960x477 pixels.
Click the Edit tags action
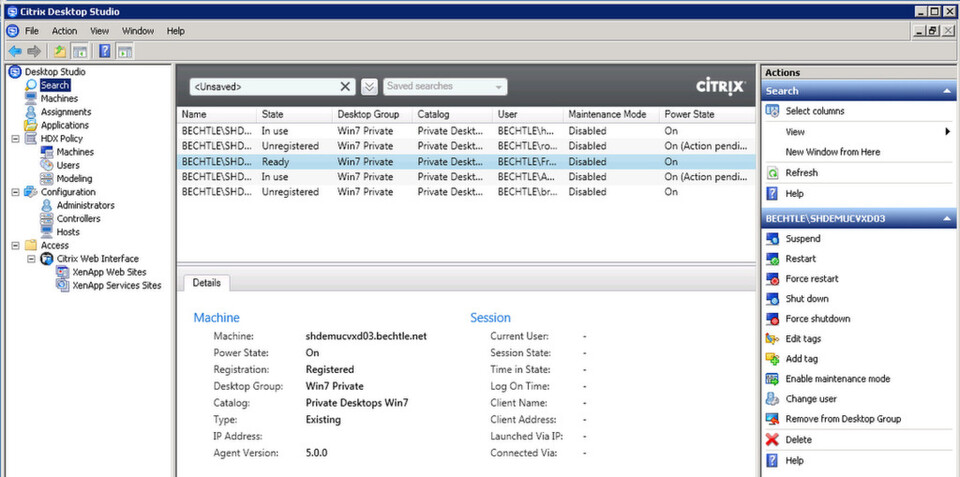click(803, 339)
